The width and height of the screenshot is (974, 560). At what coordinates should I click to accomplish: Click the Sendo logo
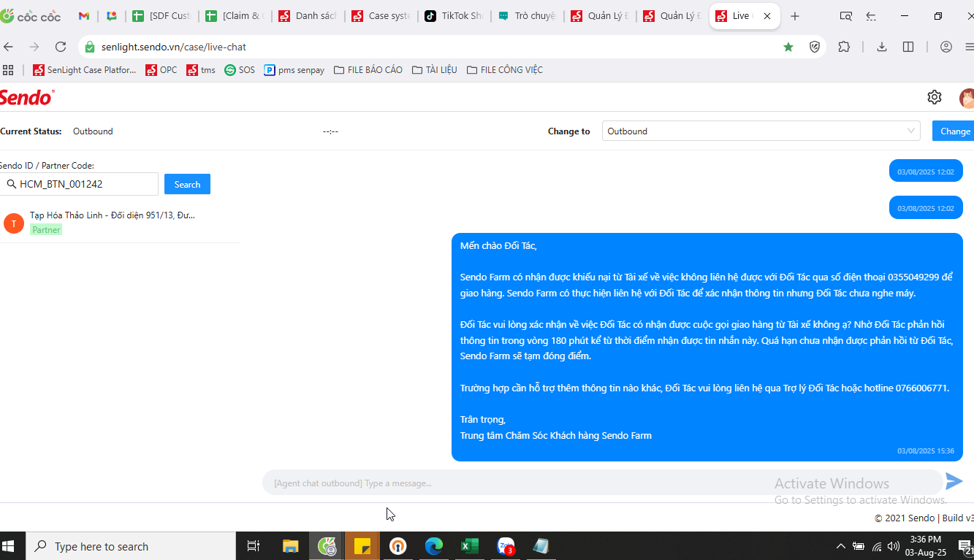click(x=26, y=97)
